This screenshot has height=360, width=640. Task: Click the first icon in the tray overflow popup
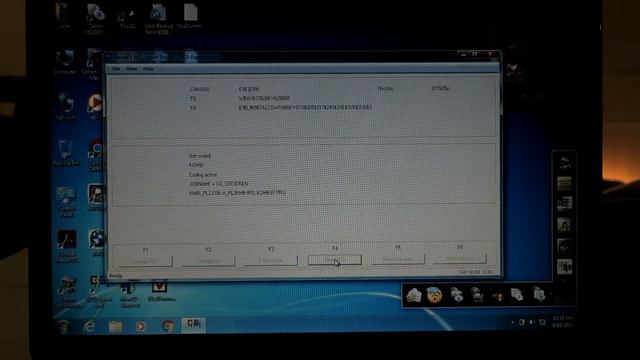[413, 295]
